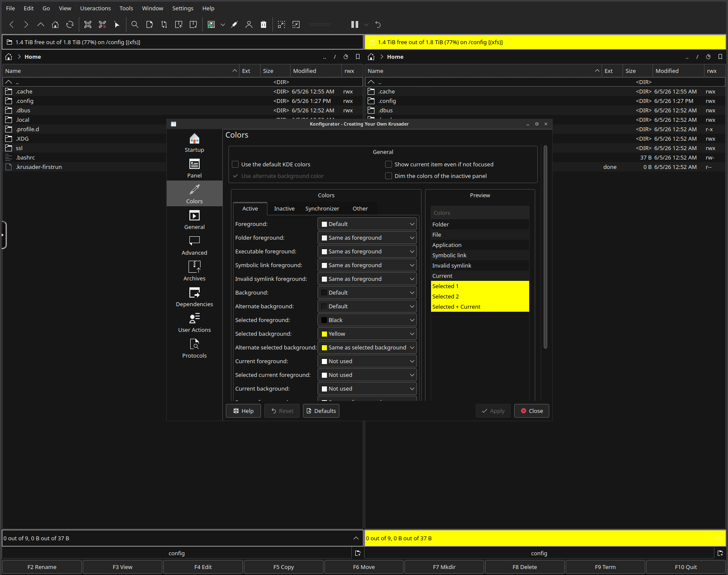Open the Current background dropdown
Viewport: 728px width, 575px height.
point(367,388)
